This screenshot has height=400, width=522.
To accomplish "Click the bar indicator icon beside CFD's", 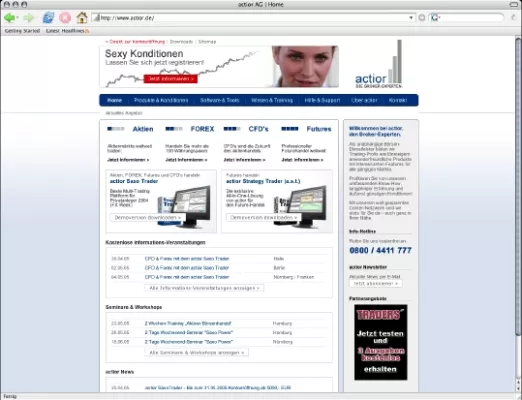I will (x=232, y=129).
